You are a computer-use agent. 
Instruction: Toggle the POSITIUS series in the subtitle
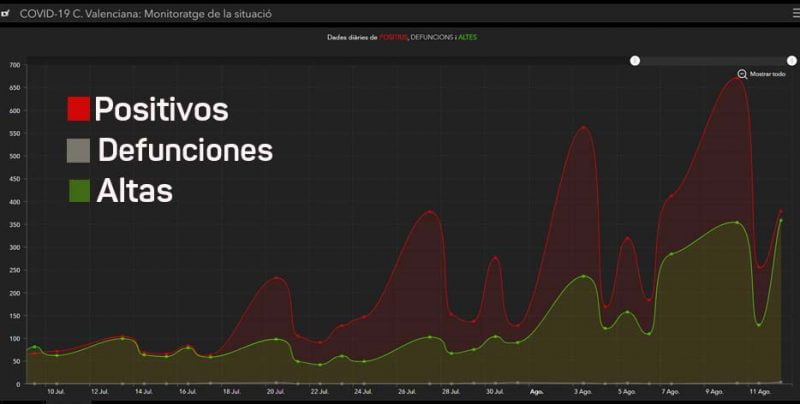[394, 38]
